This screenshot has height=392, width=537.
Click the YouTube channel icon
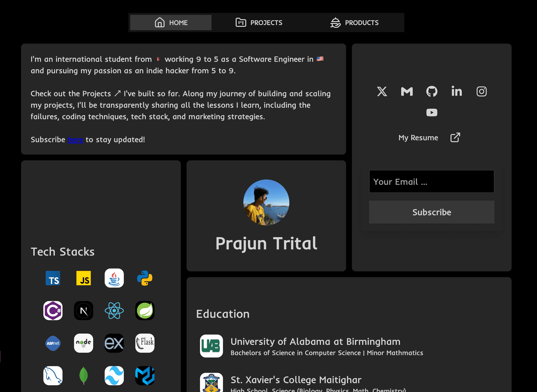pos(432,113)
